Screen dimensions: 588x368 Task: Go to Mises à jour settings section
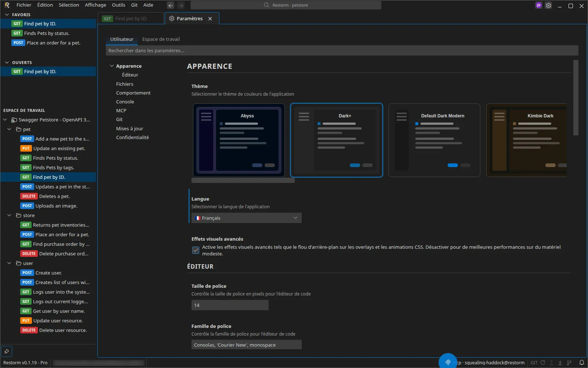129,129
